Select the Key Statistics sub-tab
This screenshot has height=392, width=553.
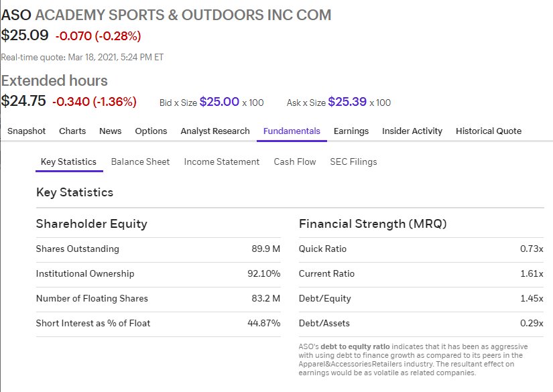tap(68, 161)
